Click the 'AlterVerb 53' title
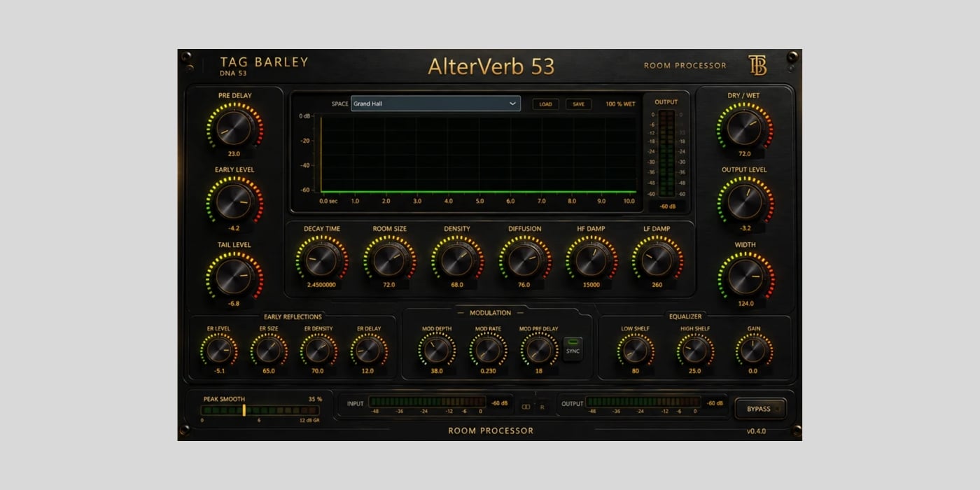The height and width of the screenshot is (490, 980). click(491, 66)
